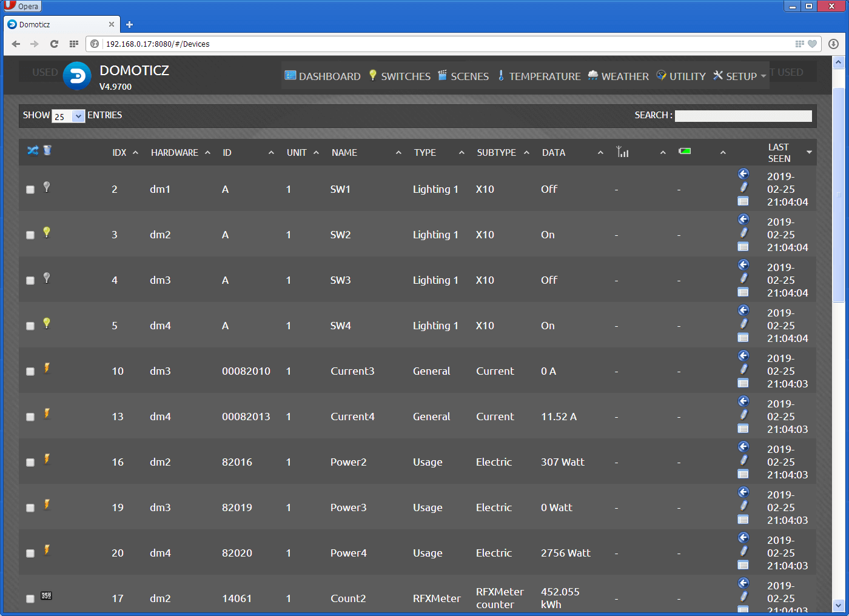Tick the checkbox for SW2 row

(30, 235)
